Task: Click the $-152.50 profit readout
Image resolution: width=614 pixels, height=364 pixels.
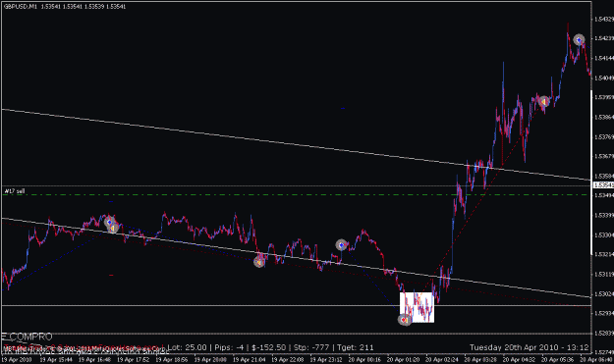Action: pyautogui.click(x=268, y=347)
